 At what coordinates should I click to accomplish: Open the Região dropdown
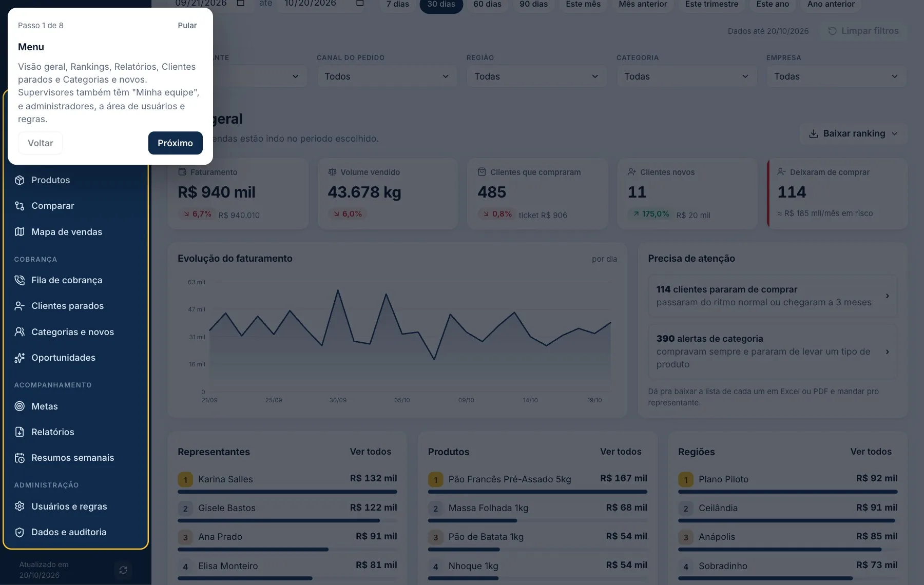(x=536, y=76)
